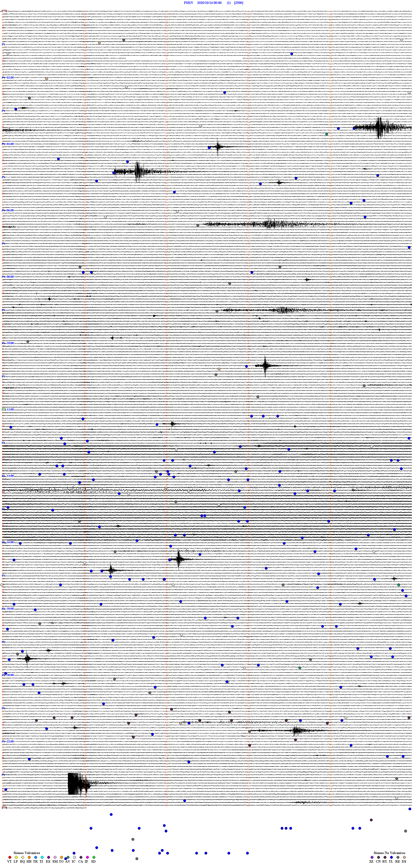Choose the RY legend marker
This screenshot has width=414, height=868.
click(x=385, y=857)
